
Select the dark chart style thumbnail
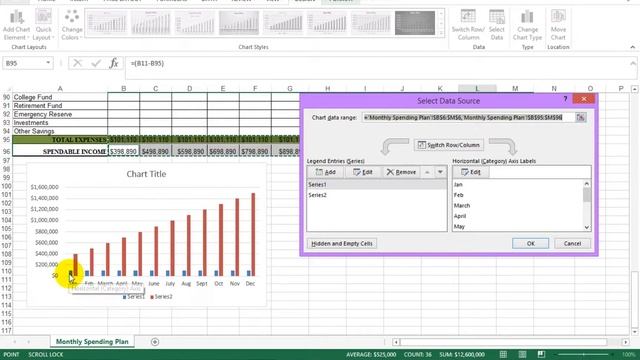(x=415, y=23)
